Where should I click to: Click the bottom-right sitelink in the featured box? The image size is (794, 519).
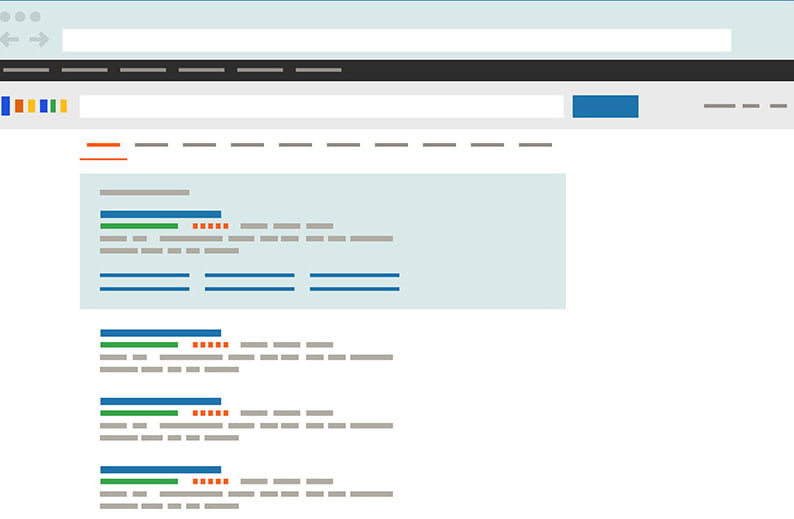pos(354,289)
